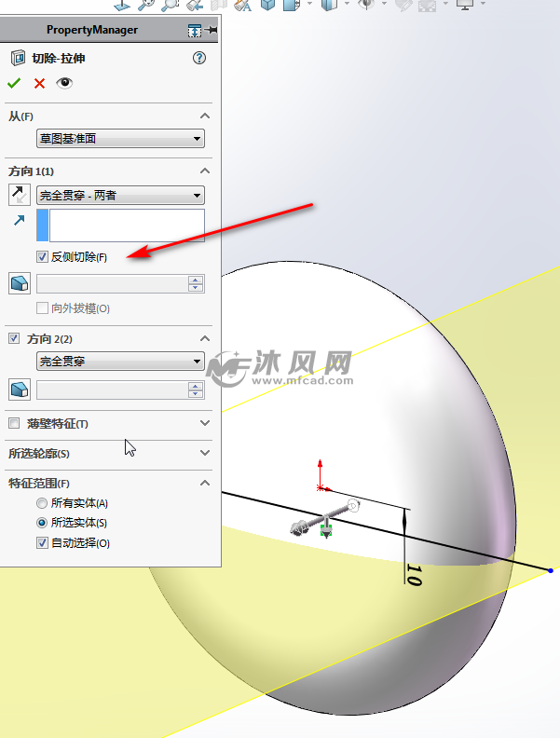The image size is (560, 738).
Task: Expand the 所选轮廓(S) section
Action: click(x=205, y=453)
